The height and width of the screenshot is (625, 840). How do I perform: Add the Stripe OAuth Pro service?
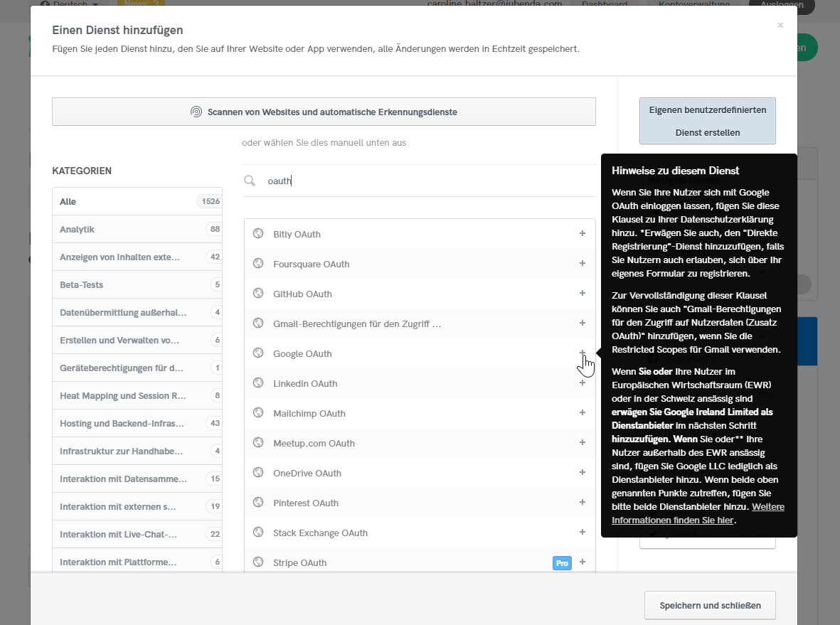[x=583, y=562]
